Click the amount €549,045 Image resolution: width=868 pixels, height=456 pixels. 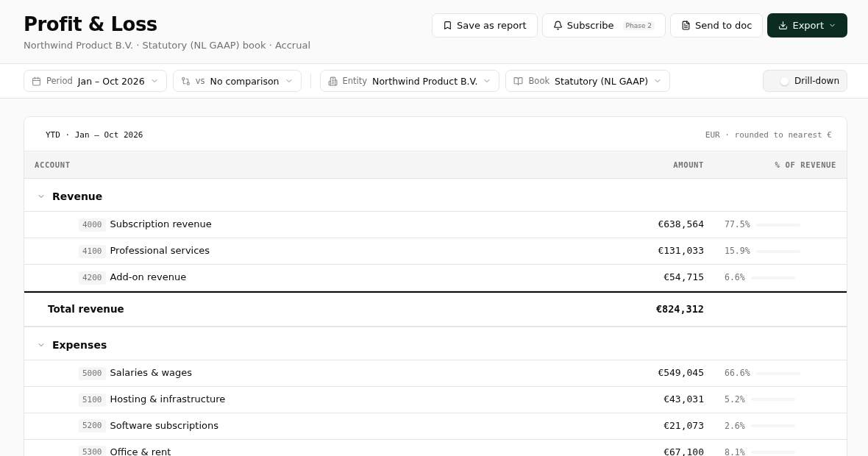click(680, 373)
